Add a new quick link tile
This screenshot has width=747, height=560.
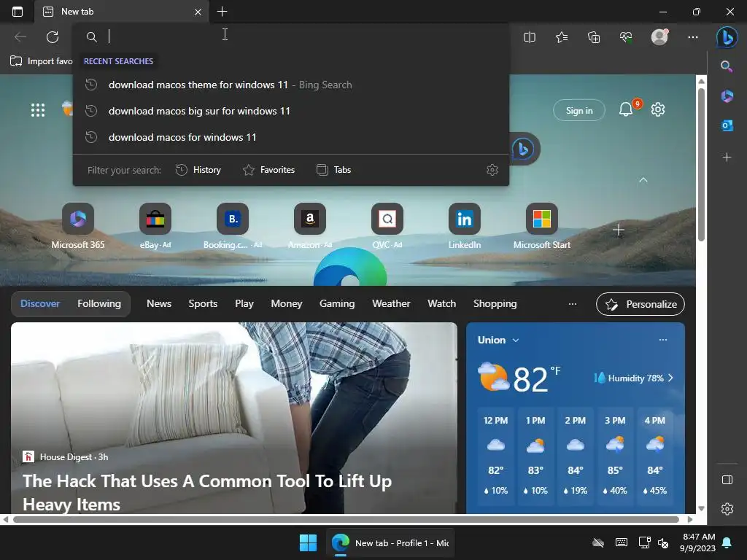[x=619, y=230]
